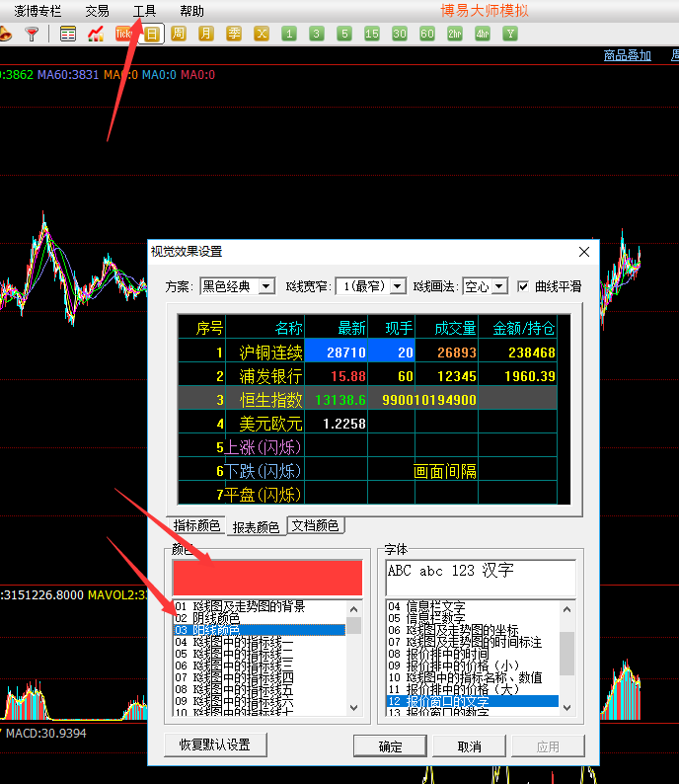Select the daily (日) period icon
The height and width of the screenshot is (784, 679).
click(151, 34)
